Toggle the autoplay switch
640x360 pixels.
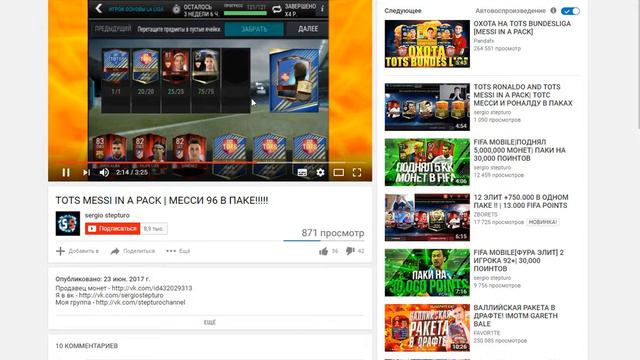tap(570, 11)
